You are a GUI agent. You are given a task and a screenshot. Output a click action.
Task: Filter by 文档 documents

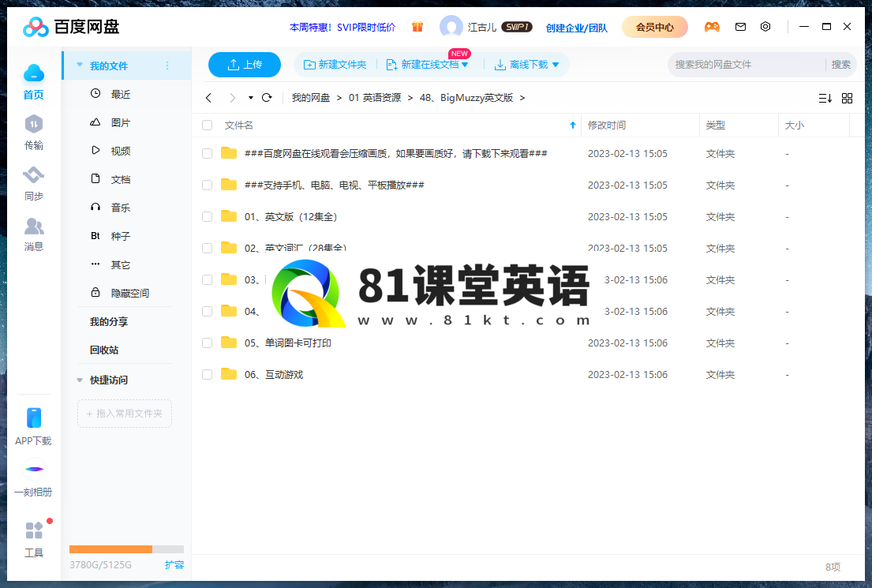pyautogui.click(x=120, y=179)
